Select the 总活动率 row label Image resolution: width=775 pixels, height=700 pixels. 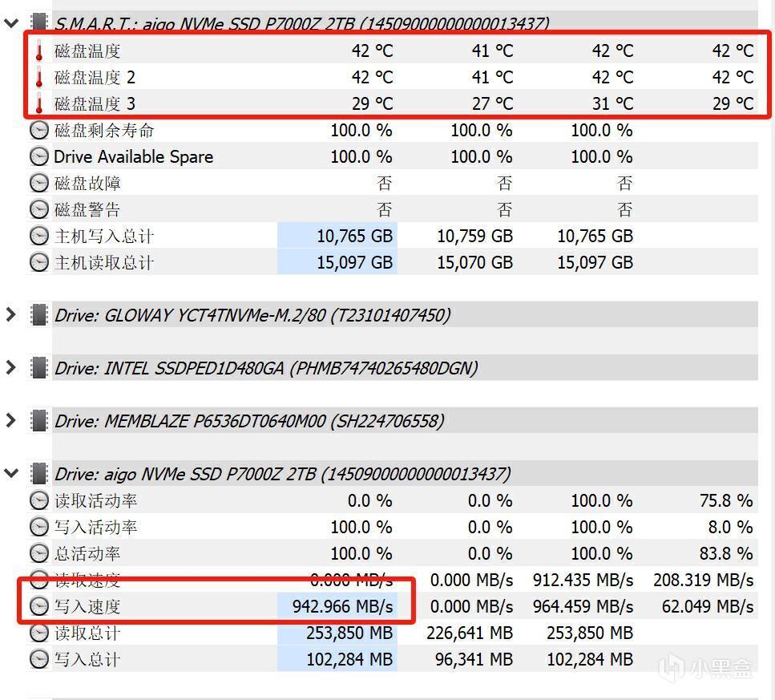pyautogui.click(x=87, y=554)
